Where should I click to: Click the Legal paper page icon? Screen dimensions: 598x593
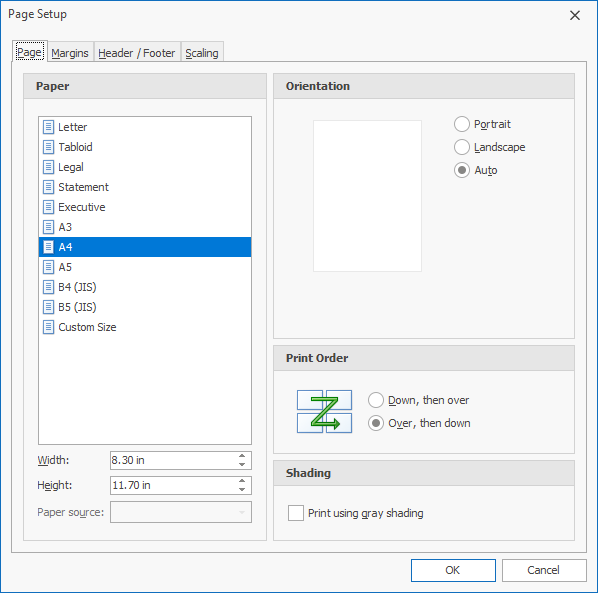pos(48,167)
